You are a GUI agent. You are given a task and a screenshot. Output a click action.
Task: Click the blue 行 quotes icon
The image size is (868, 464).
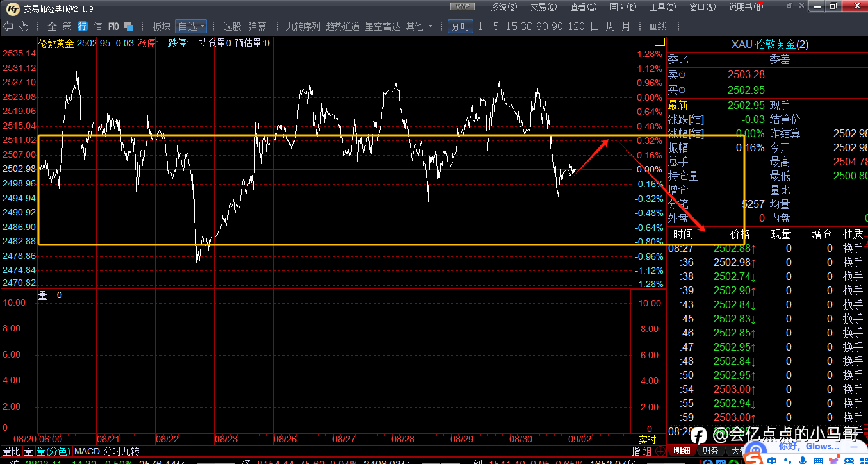(x=83, y=26)
